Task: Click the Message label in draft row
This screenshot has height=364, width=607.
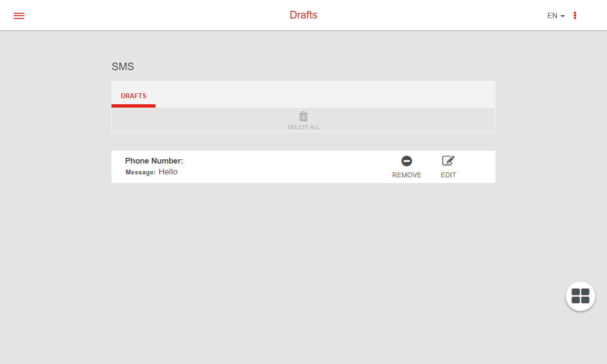Action: [x=140, y=173]
